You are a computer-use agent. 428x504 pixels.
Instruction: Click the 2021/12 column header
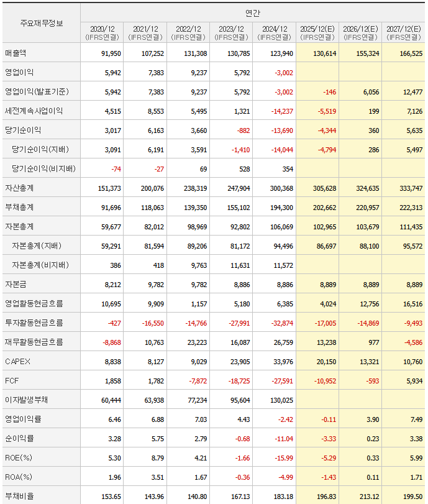pyautogui.click(x=145, y=33)
